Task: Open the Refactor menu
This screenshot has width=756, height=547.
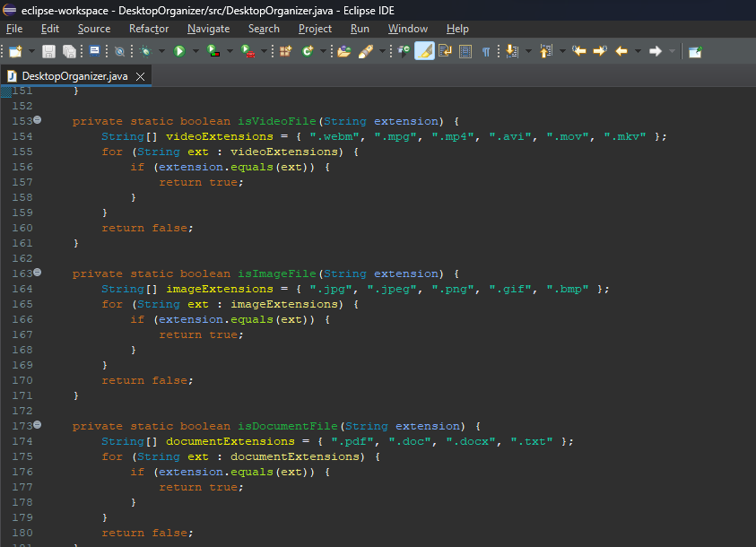Action: [x=149, y=29]
